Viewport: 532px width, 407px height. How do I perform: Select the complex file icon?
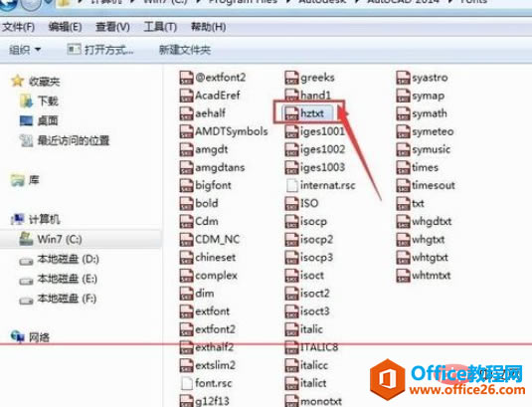(x=186, y=276)
